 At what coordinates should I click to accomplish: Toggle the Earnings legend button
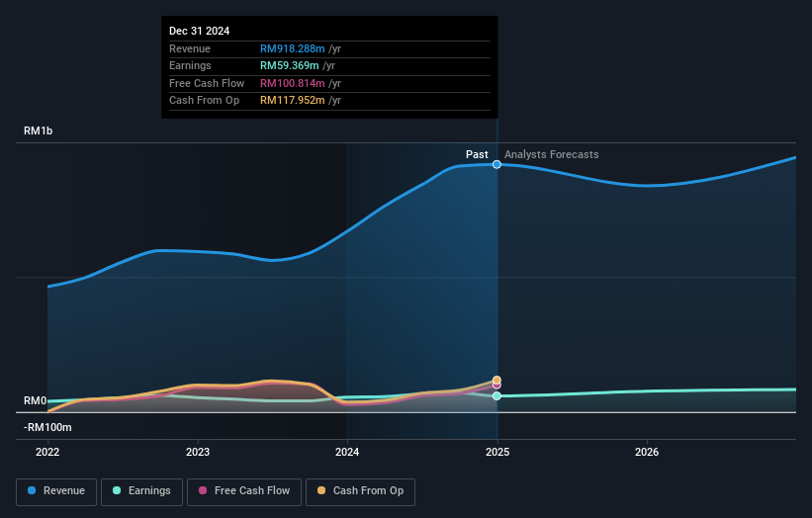141,491
